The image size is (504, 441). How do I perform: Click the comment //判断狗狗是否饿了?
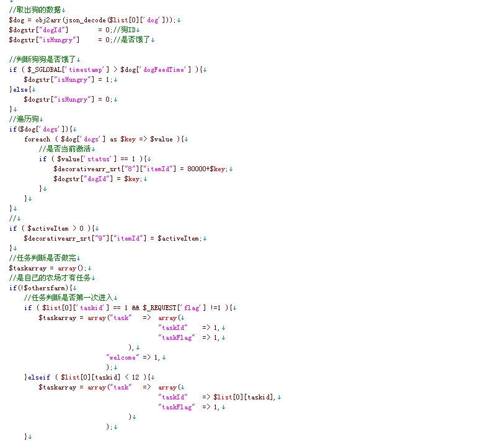pos(45,60)
